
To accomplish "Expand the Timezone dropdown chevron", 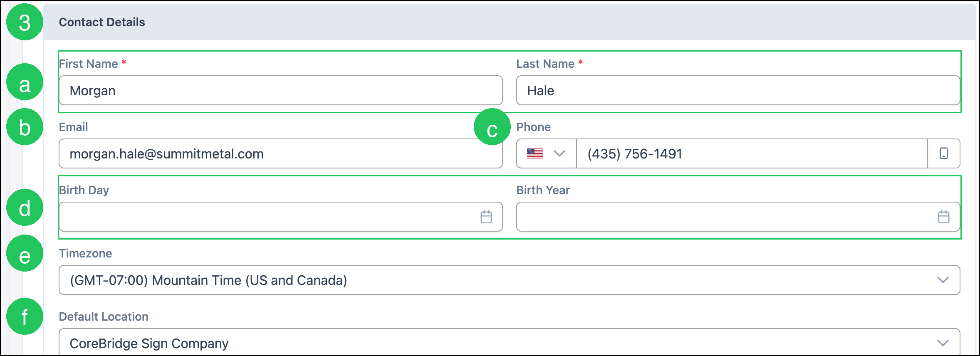I will click(943, 280).
